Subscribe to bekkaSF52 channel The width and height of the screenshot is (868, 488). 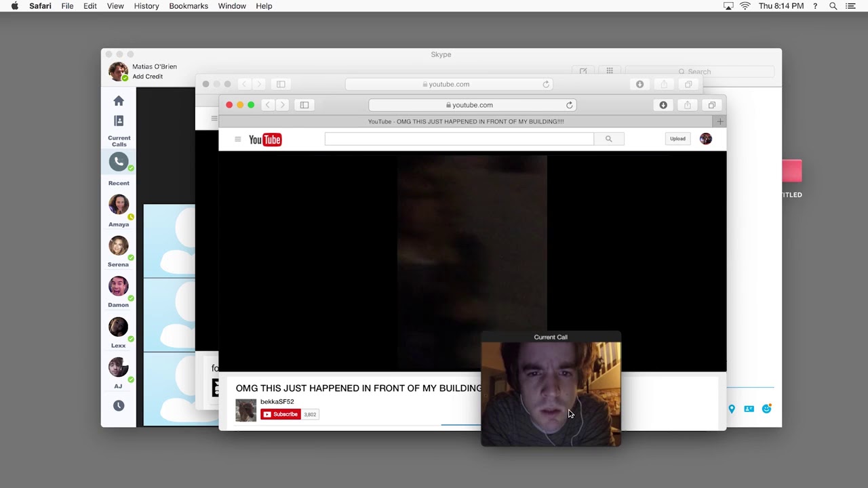coord(281,414)
